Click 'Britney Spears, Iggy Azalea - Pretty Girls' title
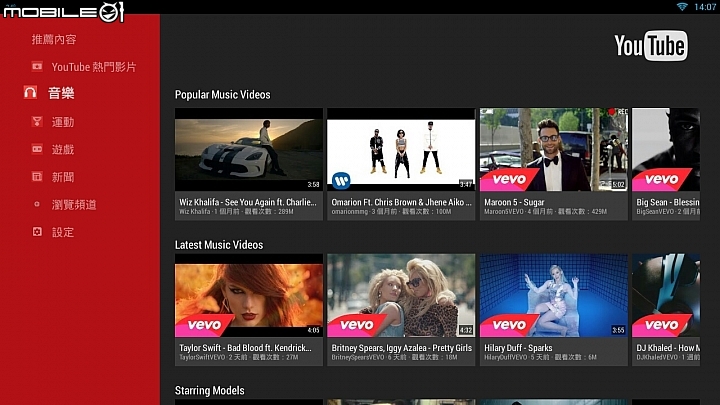720x405 pixels. pyautogui.click(x=401, y=348)
